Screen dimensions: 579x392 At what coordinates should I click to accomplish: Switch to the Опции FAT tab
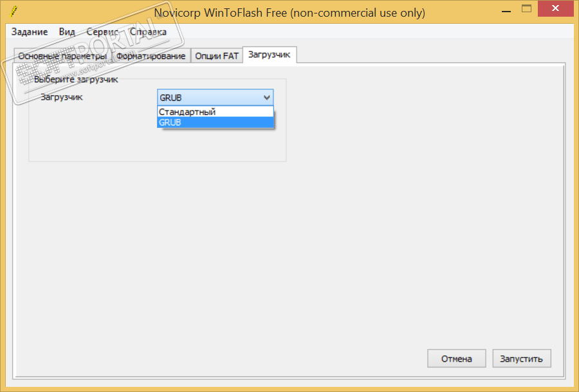point(217,56)
